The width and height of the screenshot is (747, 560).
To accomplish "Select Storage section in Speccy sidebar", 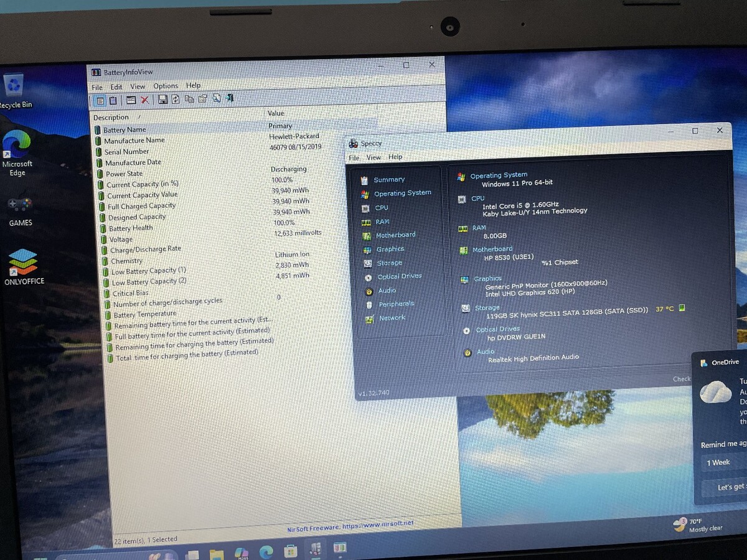I will (x=389, y=263).
